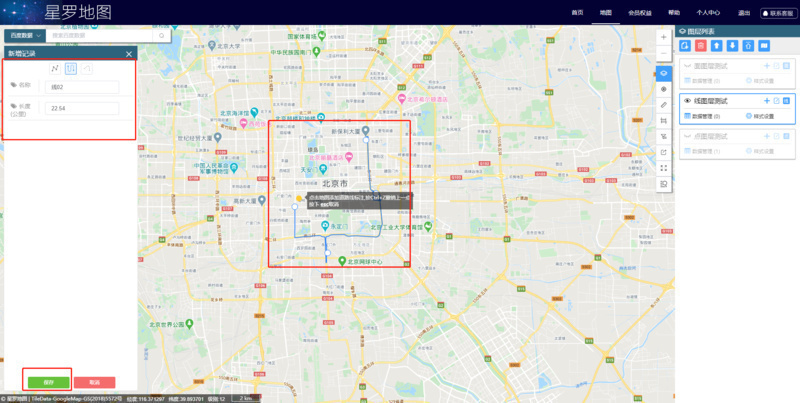Click the 国家体育场 map marker
Screen dimensions: 800x403
point(322,36)
